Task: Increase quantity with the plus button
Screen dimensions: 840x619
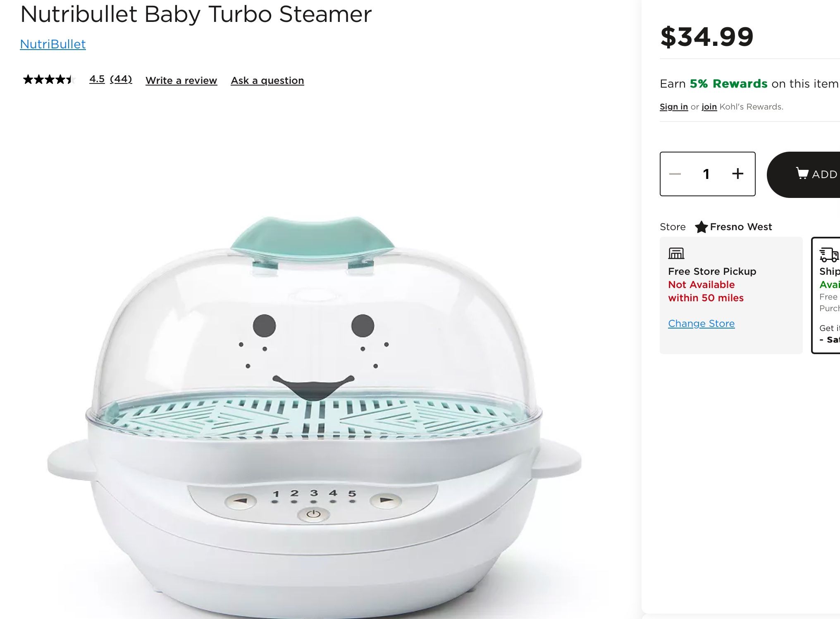Action: coord(737,174)
